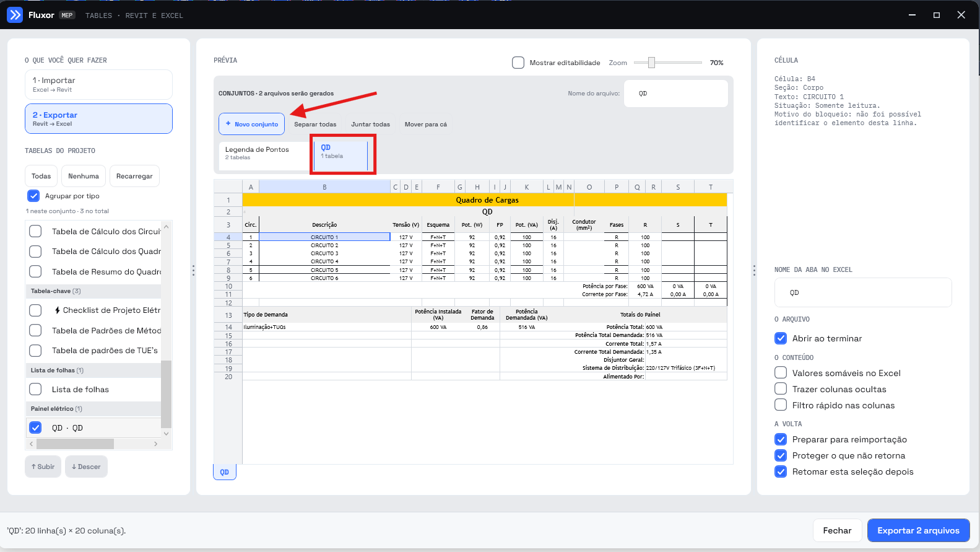Screen dimensions: 980x552
Task: Maximize the Fluxor window
Action: click(937, 15)
